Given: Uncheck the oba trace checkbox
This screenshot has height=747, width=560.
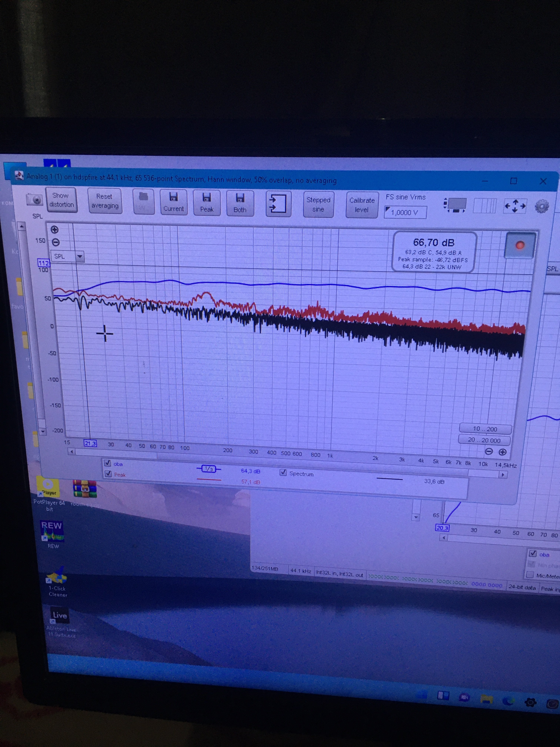Looking at the screenshot, I should coord(108,463).
